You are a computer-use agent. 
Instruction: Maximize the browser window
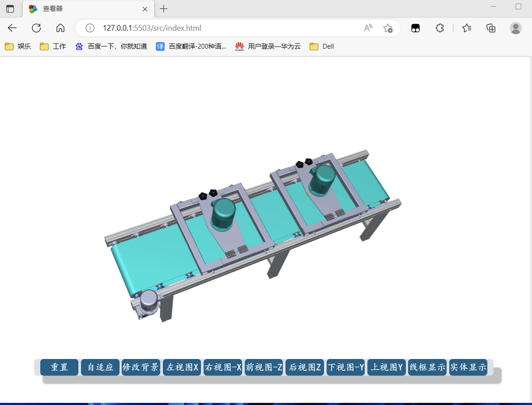(518, 7)
